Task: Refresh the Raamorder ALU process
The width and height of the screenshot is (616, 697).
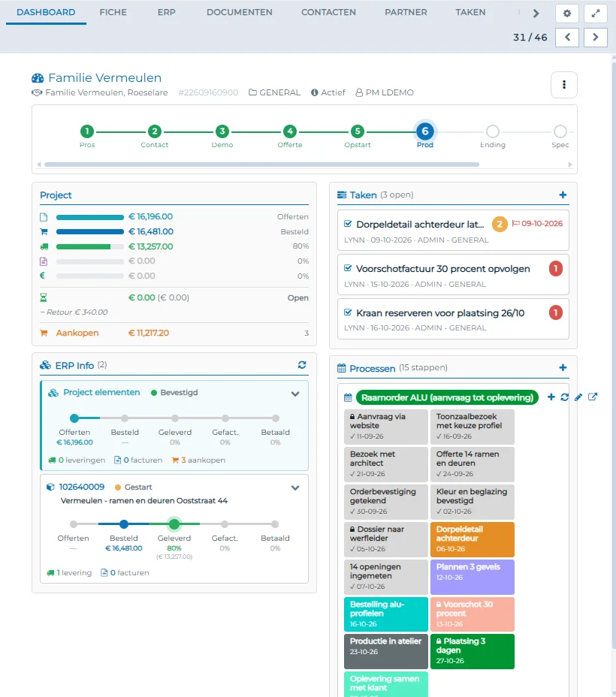Action: pyautogui.click(x=564, y=397)
